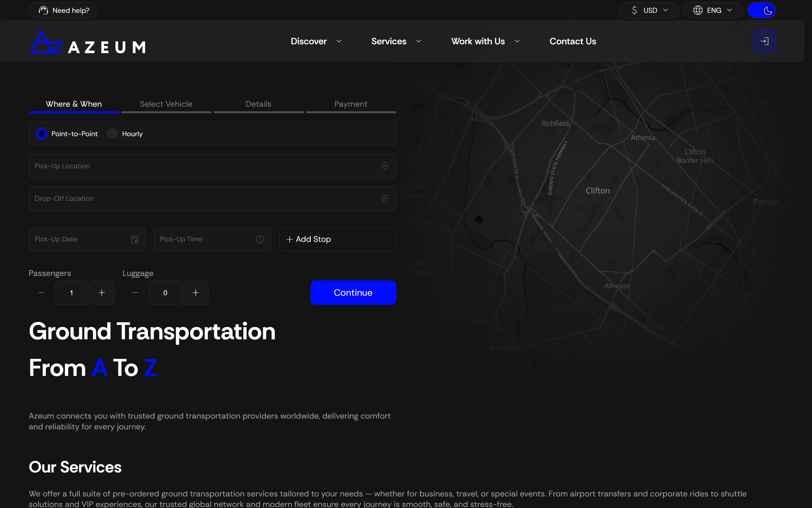Click the Brookdale label on the map
This screenshot has width=812, height=508.
pos(506,348)
